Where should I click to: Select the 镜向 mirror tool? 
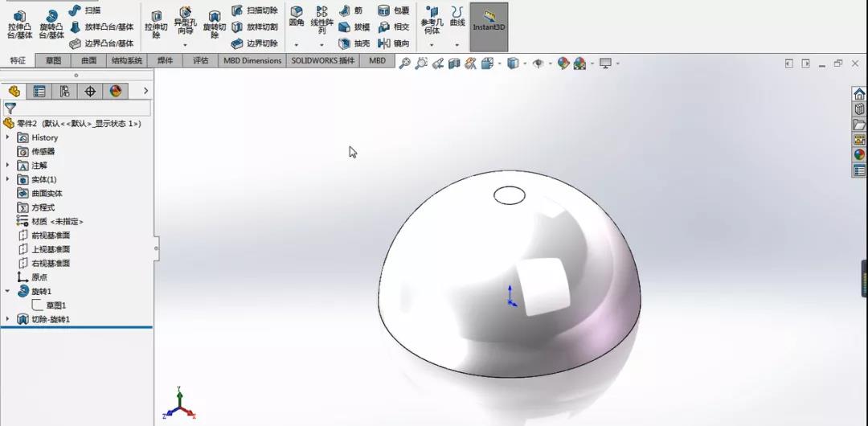[394, 43]
